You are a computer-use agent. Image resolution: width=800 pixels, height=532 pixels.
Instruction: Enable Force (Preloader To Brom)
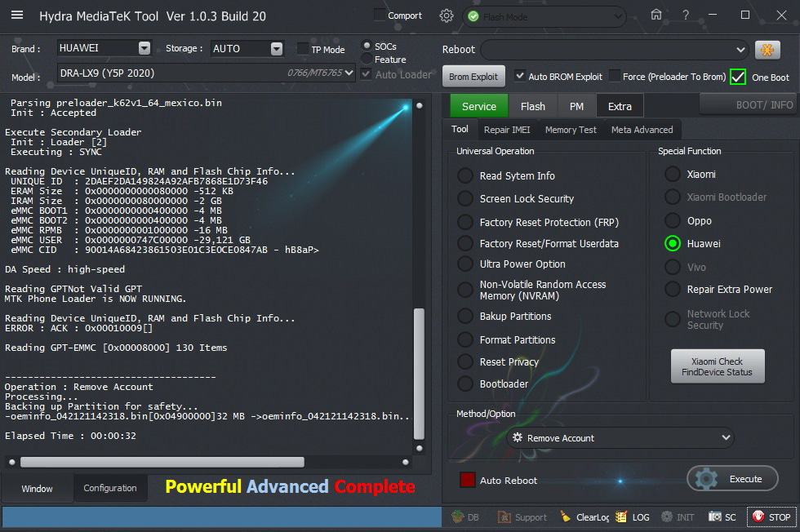[614, 76]
